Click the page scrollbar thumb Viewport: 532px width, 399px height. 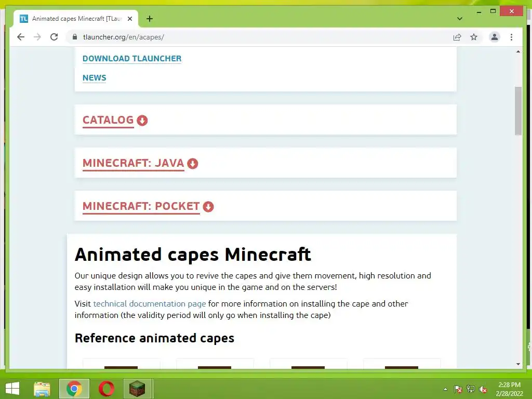(x=518, y=111)
